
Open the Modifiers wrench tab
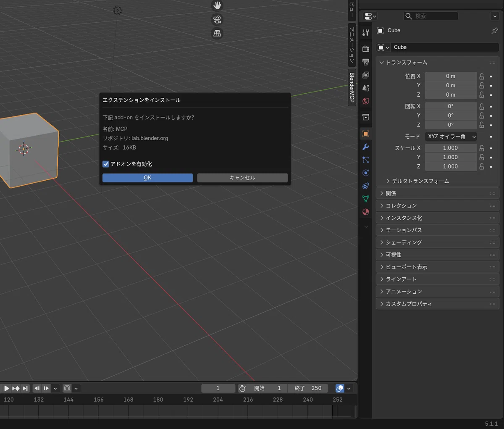coord(366,147)
